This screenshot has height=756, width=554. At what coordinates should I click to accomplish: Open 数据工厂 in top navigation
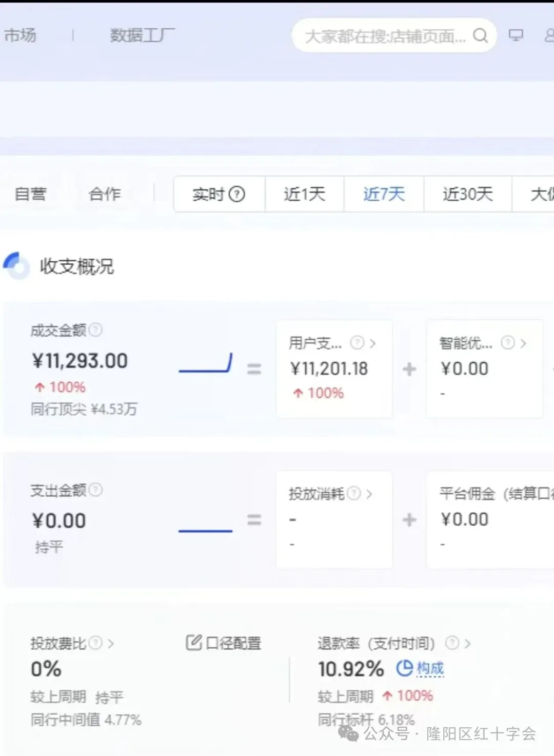coord(142,35)
